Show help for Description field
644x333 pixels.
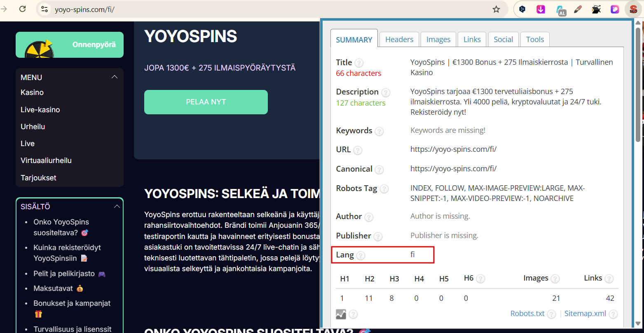pyautogui.click(x=386, y=92)
